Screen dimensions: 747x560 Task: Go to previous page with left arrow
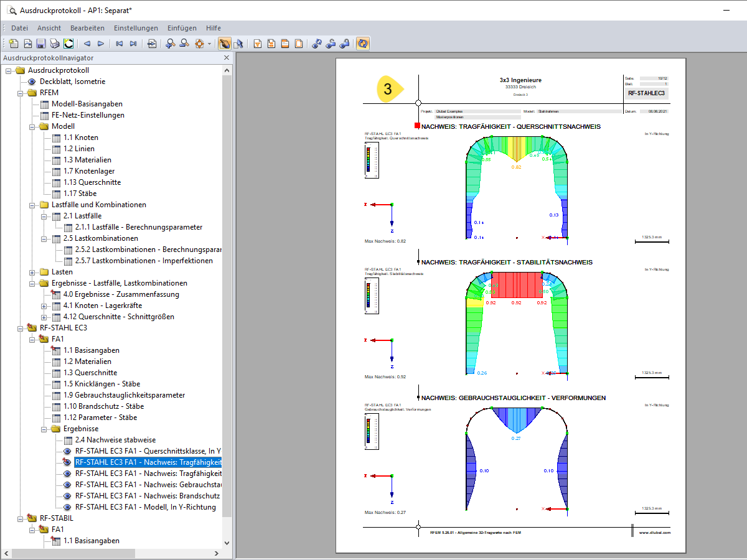click(87, 44)
